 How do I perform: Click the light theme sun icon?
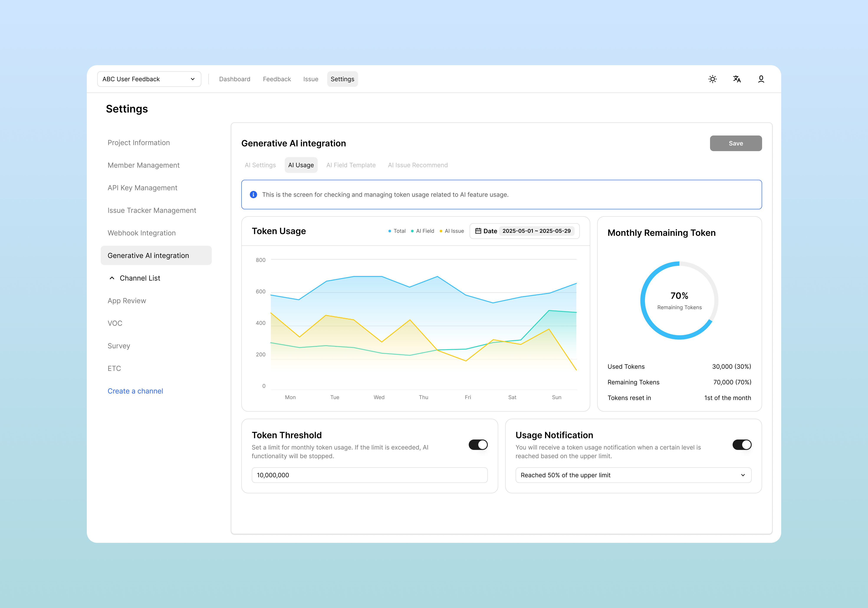pyautogui.click(x=712, y=79)
